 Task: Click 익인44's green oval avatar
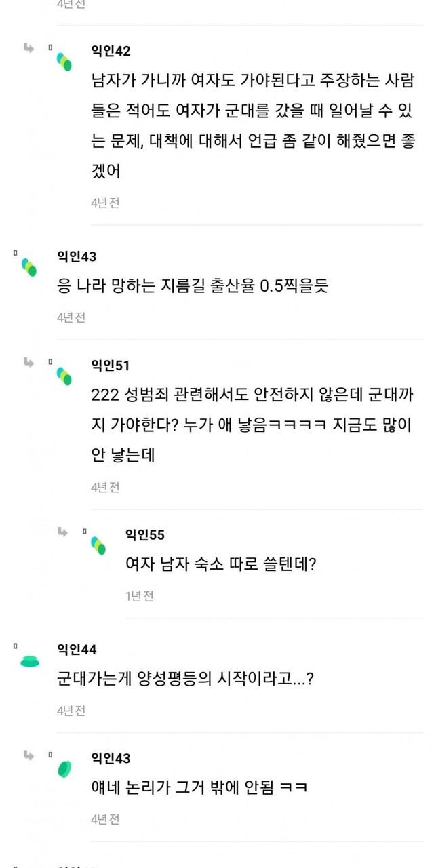(x=30, y=661)
